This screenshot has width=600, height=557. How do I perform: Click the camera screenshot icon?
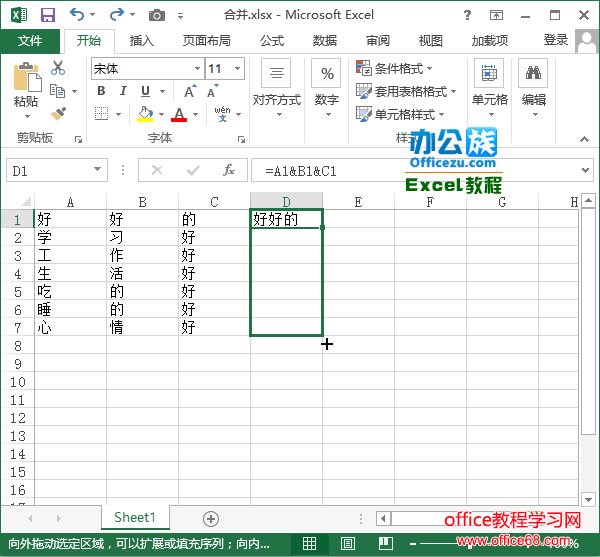click(157, 15)
